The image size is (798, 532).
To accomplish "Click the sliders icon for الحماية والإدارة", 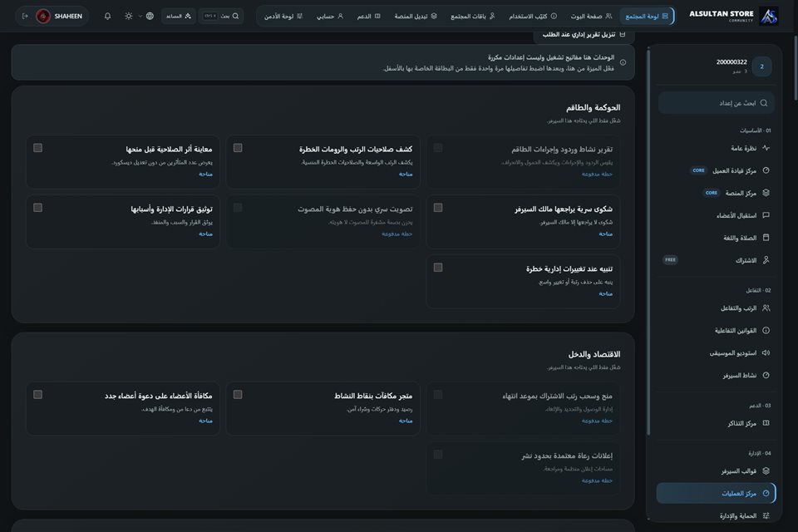I will pos(766,515).
